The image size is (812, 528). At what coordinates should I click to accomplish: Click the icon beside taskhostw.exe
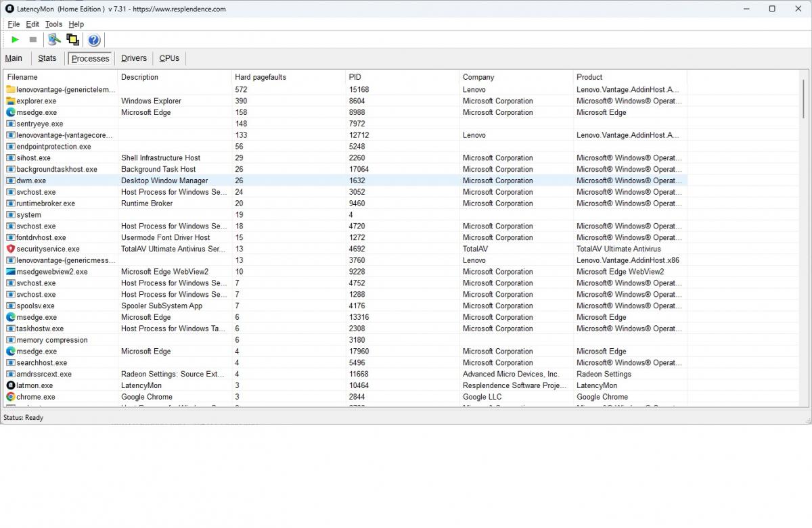(x=11, y=329)
